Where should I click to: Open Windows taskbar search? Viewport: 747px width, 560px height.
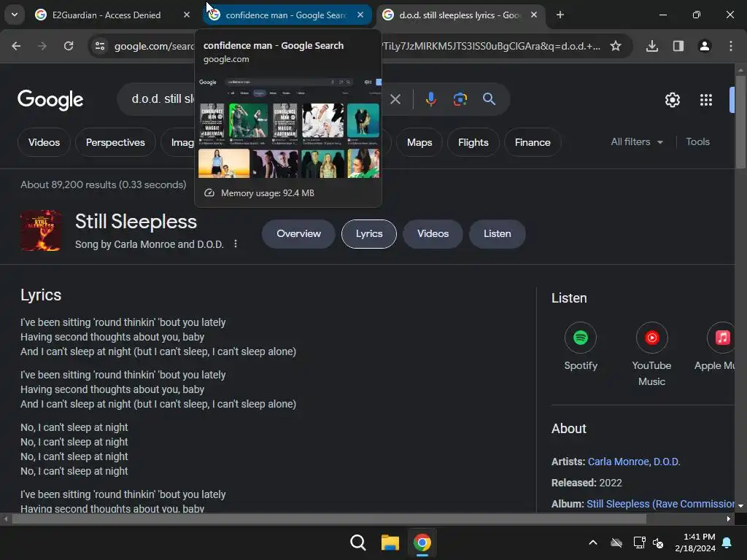pyautogui.click(x=357, y=542)
